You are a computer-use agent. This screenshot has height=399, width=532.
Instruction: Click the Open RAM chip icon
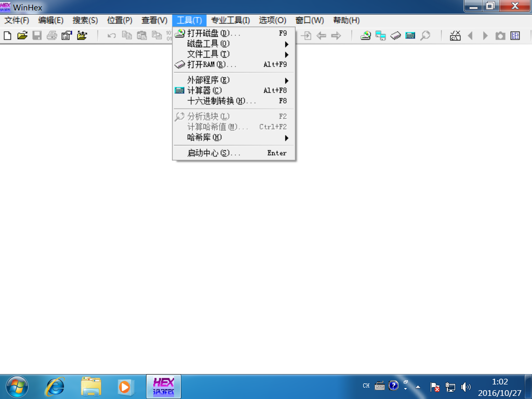click(395, 35)
